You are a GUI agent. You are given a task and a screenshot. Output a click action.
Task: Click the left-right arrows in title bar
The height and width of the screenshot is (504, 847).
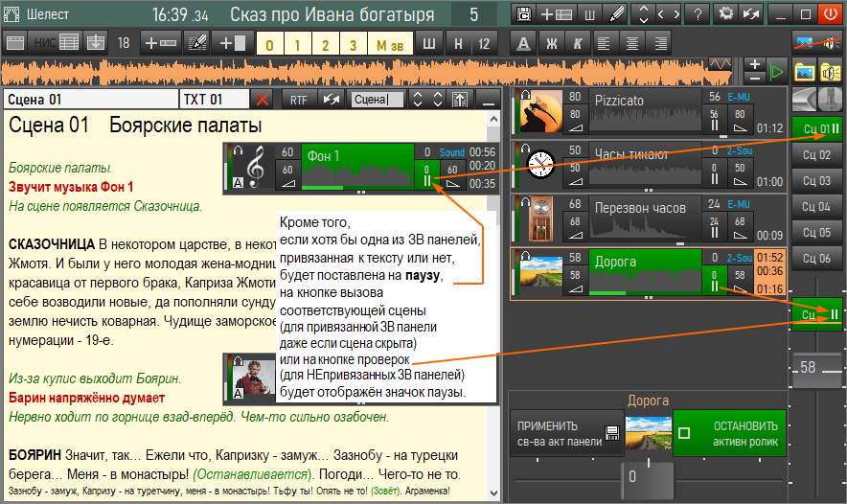pyautogui.click(x=668, y=14)
